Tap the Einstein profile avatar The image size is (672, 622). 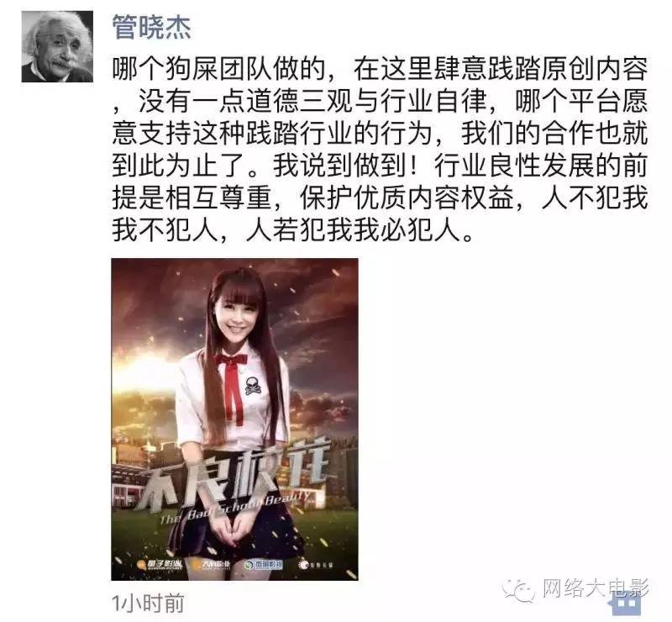click(x=57, y=46)
